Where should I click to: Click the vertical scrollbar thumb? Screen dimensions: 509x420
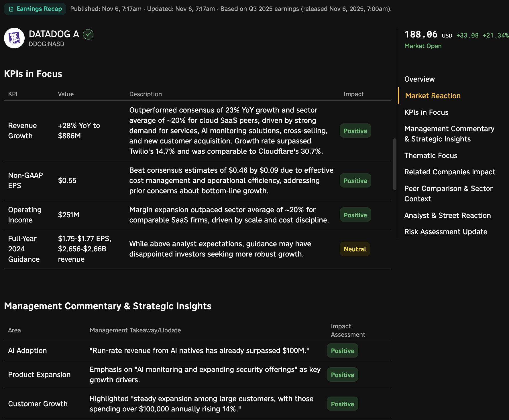tap(394, 164)
